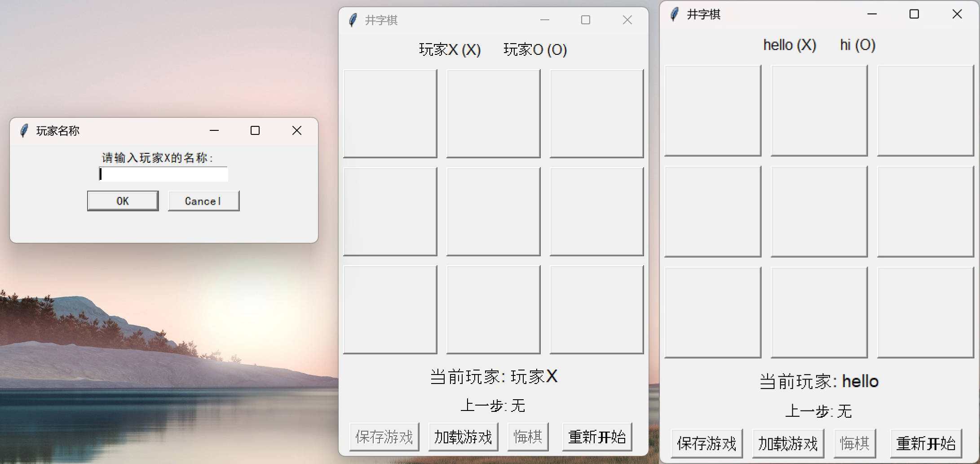980x464 pixels.
Task: Maximize the middle 井字棋 window
Action: [586, 20]
